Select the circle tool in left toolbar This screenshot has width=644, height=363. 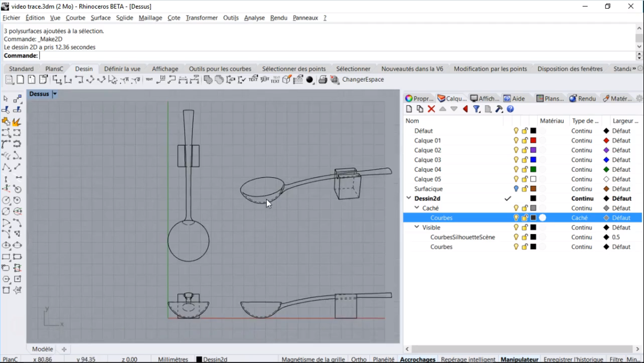pos(6,200)
